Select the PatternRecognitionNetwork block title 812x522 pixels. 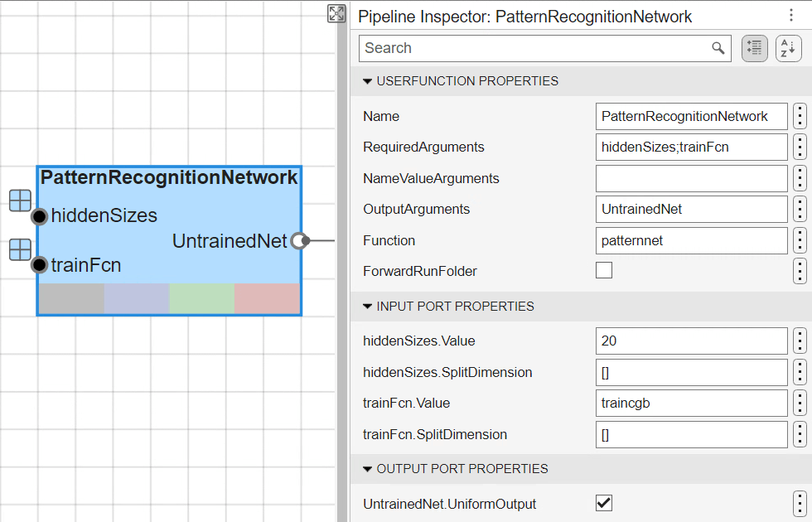(x=169, y=177)
